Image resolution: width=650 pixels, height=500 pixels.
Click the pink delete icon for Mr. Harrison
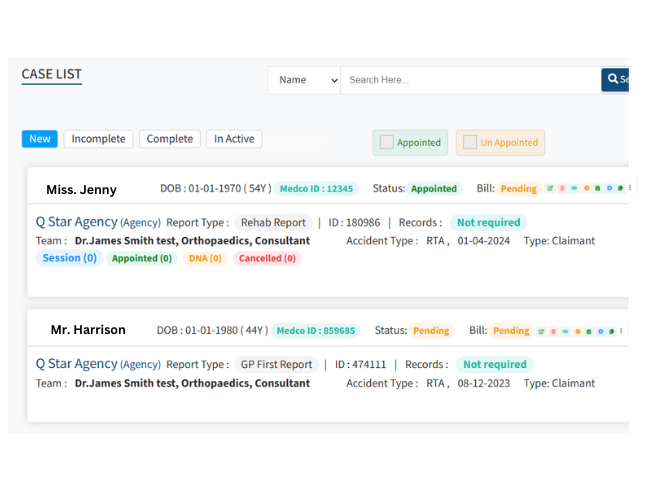click(x=553, y=331)
